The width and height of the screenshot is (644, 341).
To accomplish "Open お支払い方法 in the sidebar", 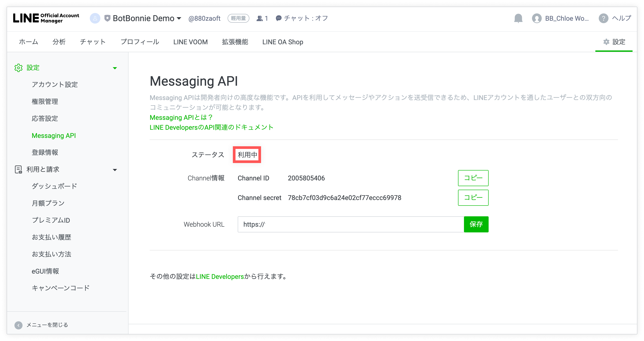I will coord(52,254).
